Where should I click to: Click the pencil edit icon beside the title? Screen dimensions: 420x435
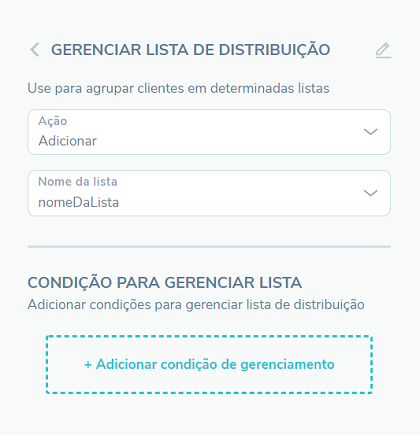click(x=383, y=50)
